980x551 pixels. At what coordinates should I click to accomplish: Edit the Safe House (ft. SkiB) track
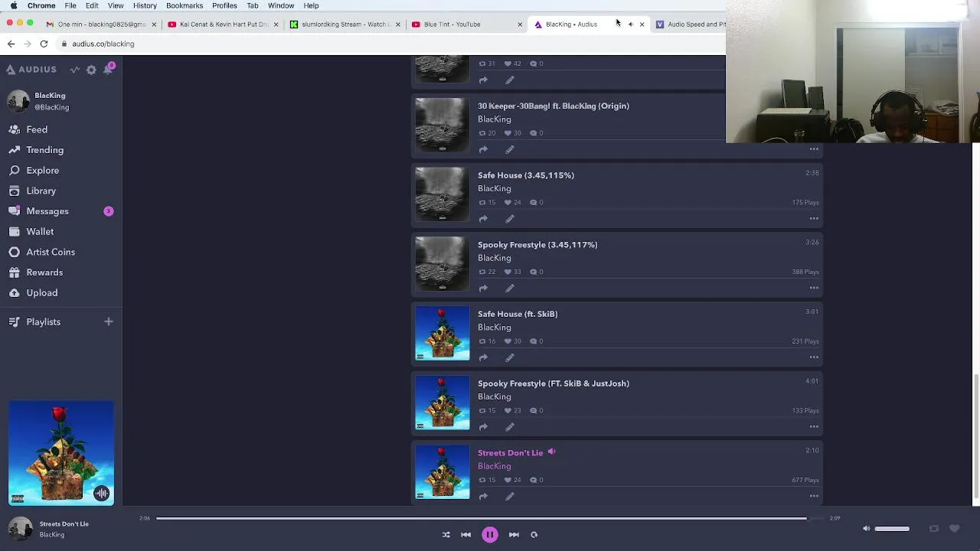click(x=510, y=357)
